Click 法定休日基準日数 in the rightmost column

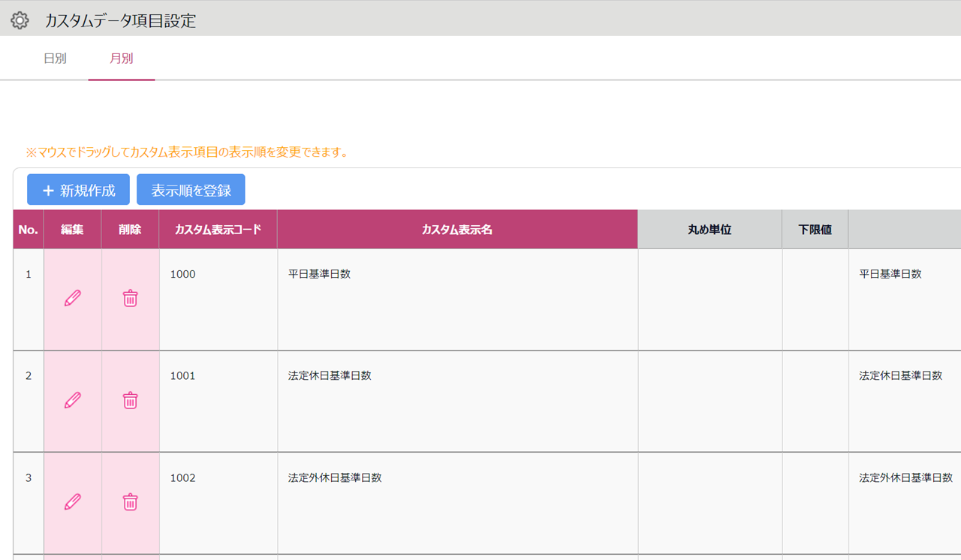click(x=901, y=375)
